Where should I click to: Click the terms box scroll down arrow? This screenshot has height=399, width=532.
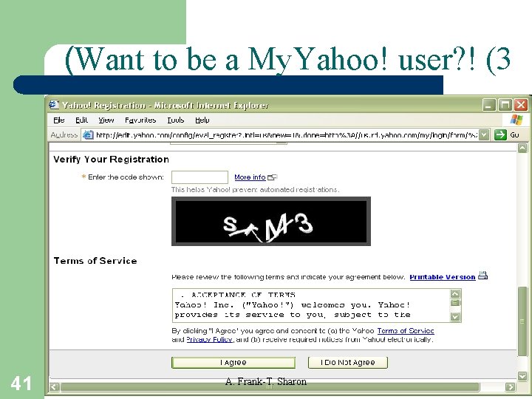(455, 316)
